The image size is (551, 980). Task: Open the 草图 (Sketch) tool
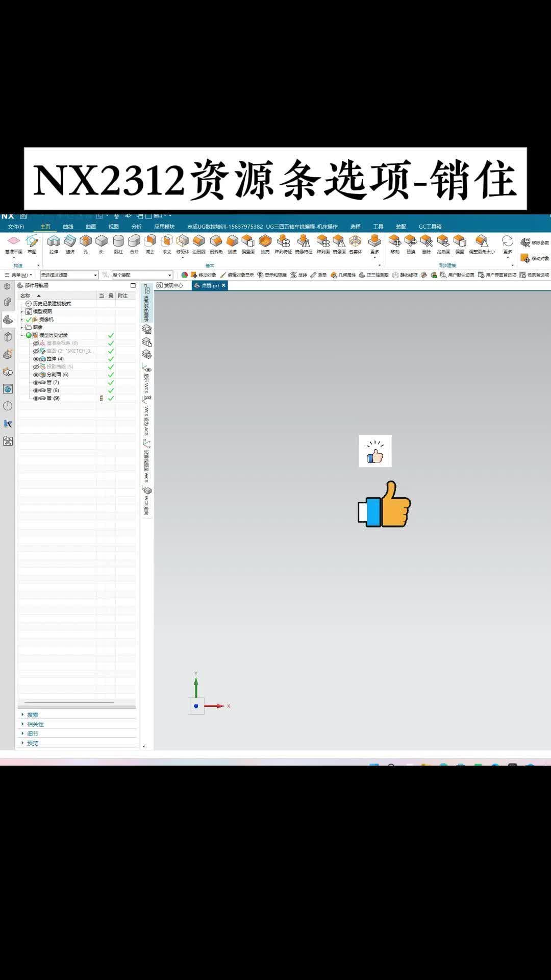tap(32, 244)
